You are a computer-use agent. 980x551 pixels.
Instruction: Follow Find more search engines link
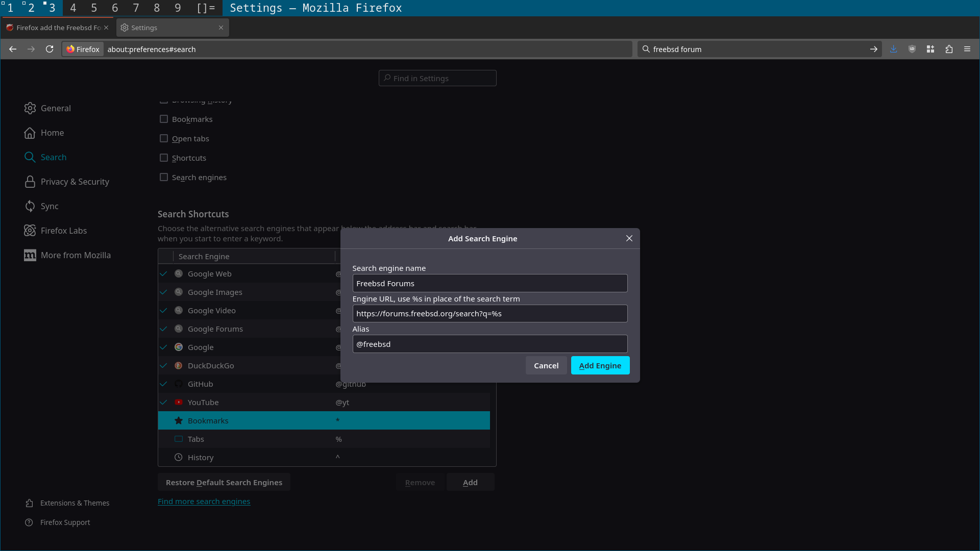coord(204,501)
